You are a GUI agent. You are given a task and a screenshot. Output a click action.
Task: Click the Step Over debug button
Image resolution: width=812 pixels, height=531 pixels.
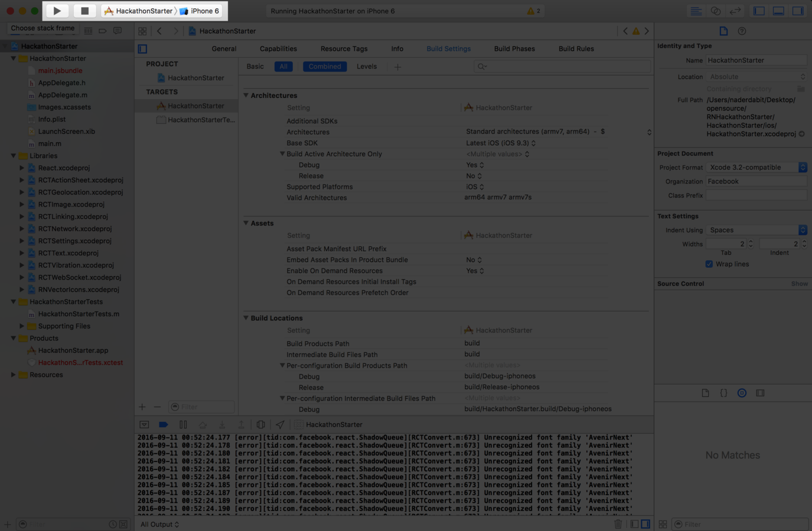(203, 425)
